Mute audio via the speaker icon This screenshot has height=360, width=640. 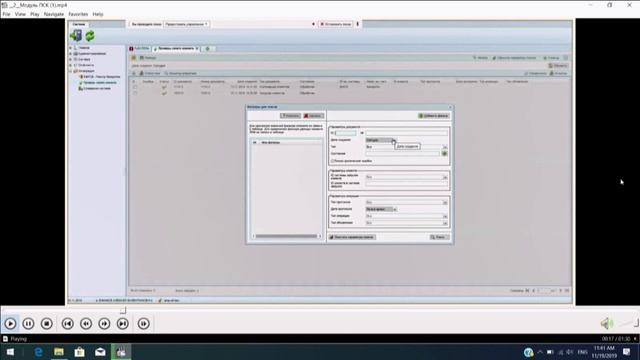(x=607, y=324)
